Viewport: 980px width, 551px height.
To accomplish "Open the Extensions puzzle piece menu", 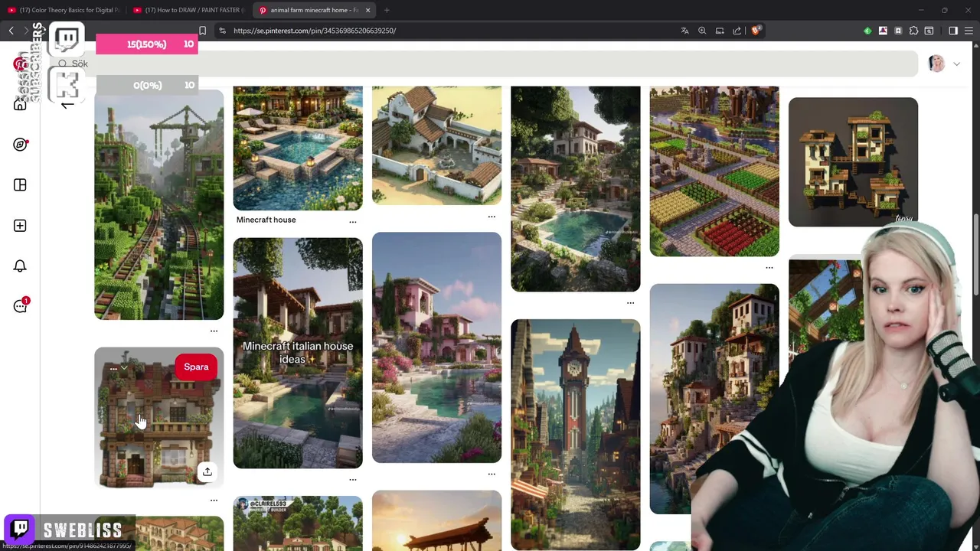I will [913, 31].
